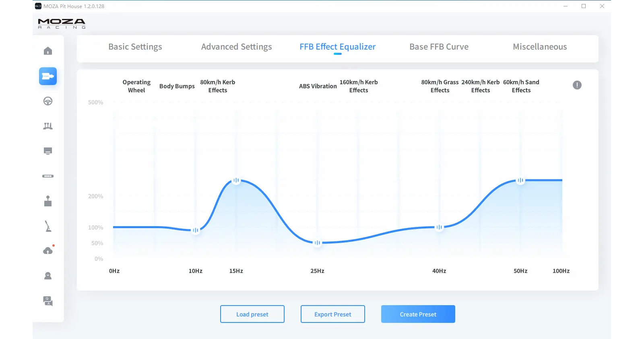
Task: Go to the Home sidebar icon
Action: click(x=48, y=51)
